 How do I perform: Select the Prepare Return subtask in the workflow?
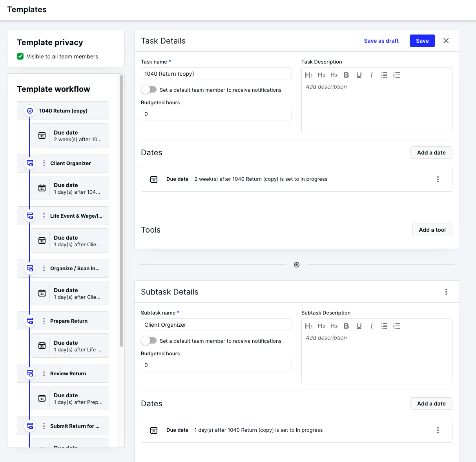pos(69,321)
